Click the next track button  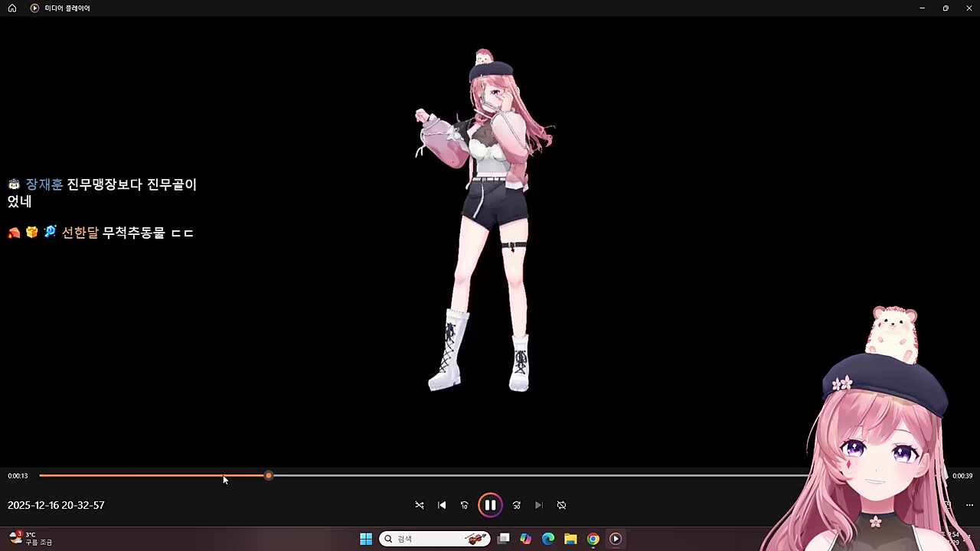click(539, 505)
